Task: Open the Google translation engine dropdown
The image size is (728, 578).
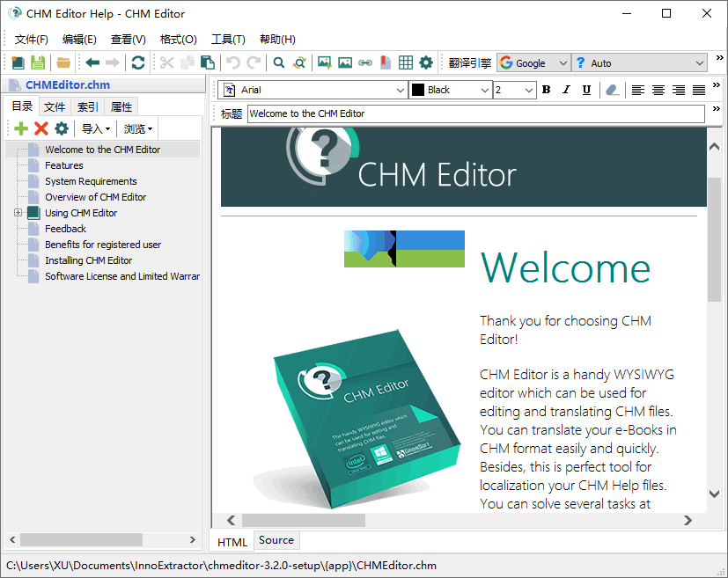Action: [534, 63]
